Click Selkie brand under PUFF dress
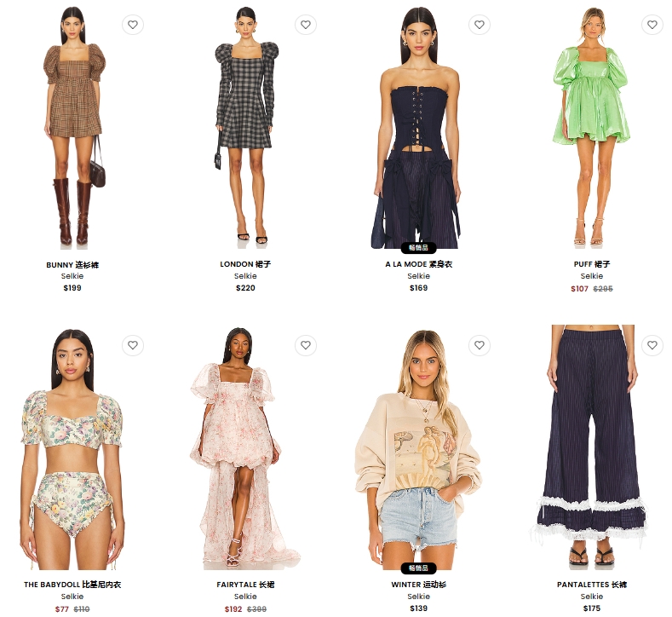 click(x=592, y=276)
